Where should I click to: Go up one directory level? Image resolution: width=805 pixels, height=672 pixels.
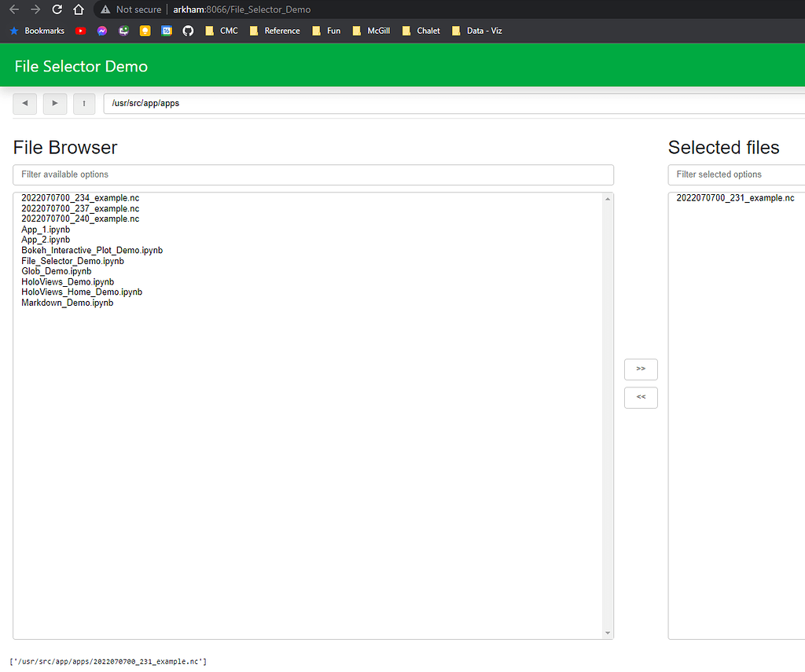point(84,103)
